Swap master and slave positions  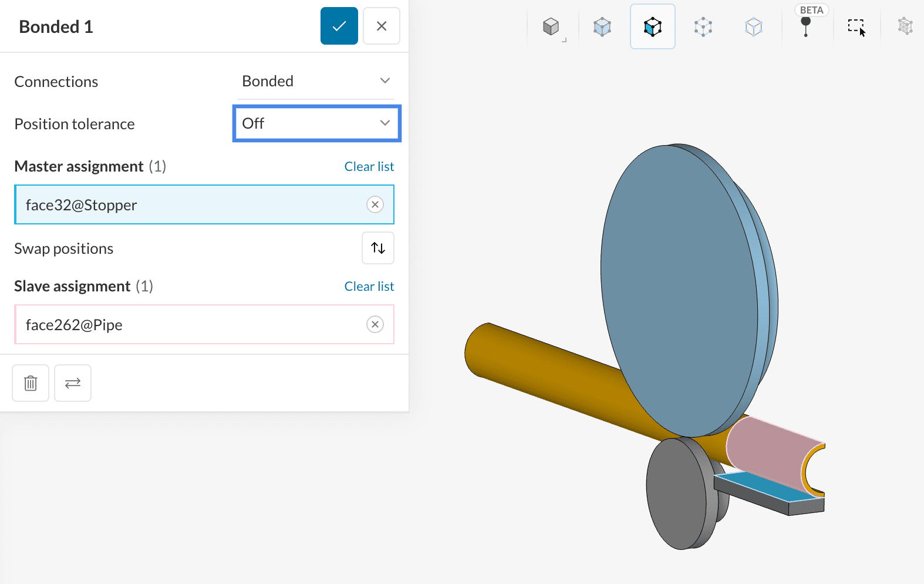pos(378,248)
